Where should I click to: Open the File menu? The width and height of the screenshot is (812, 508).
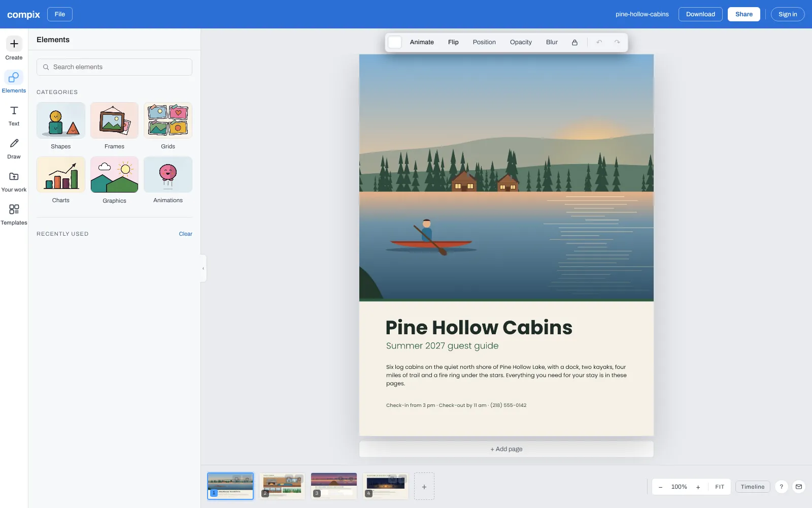[x=60, y=14]
